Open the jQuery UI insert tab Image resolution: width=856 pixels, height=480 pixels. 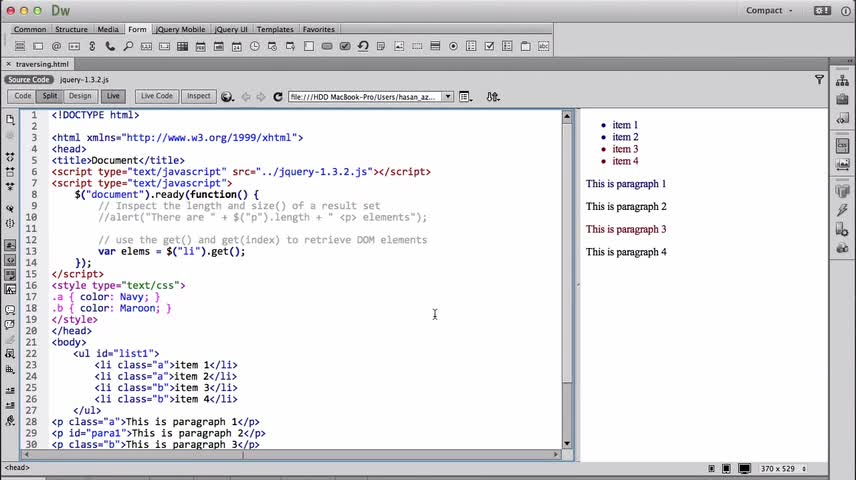[x=231, y=29]
